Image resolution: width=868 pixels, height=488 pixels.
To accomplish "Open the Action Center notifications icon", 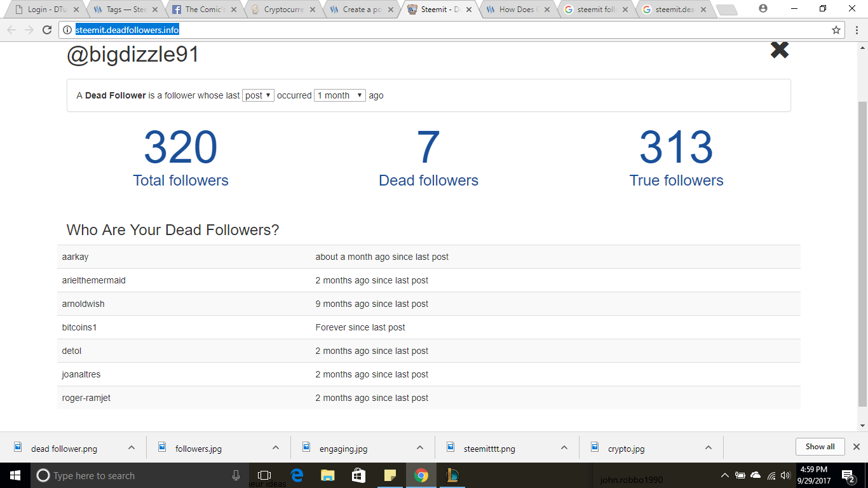I will click(848, 475).
